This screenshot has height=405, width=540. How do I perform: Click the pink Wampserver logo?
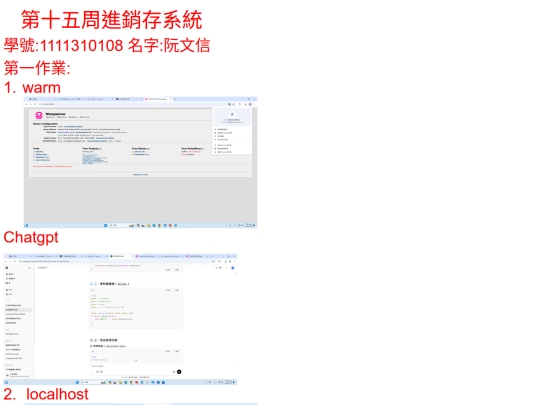pos(39,115)
